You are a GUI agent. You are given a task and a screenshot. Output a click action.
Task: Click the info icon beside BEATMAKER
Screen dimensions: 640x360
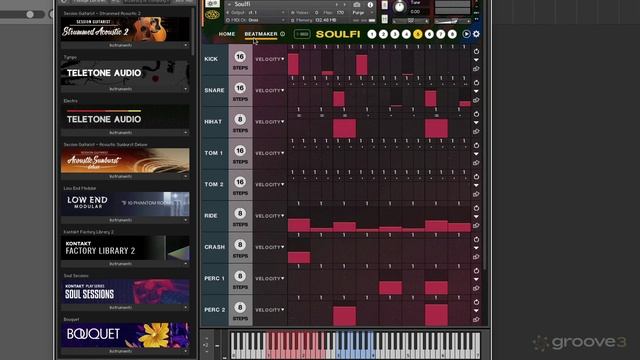click(x=282, y=34)
